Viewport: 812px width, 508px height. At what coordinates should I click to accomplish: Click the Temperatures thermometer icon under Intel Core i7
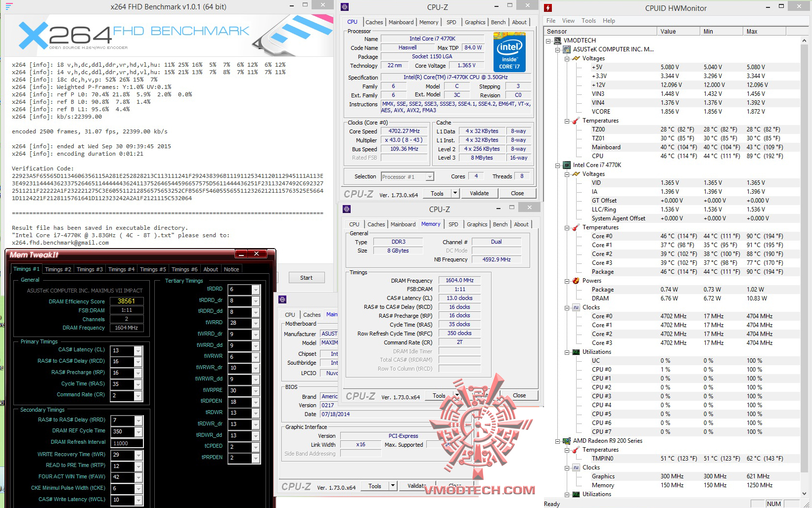[576, 227]
